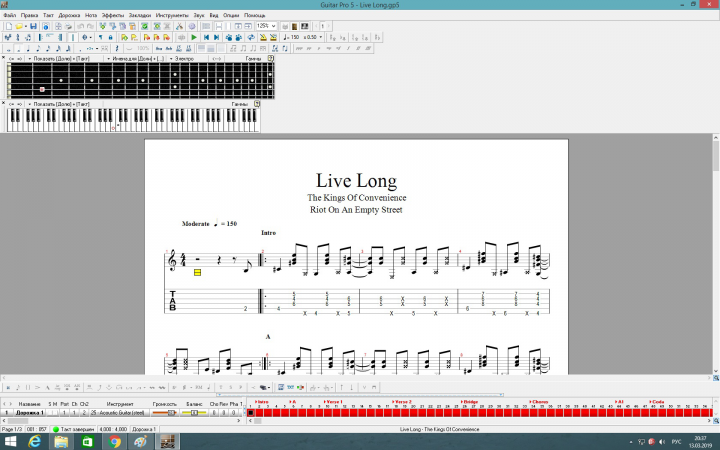Close the piano keyboard panel with X
Image resolution: width=720 pixels, height=450 pixels.
click(x=4, y=104)
